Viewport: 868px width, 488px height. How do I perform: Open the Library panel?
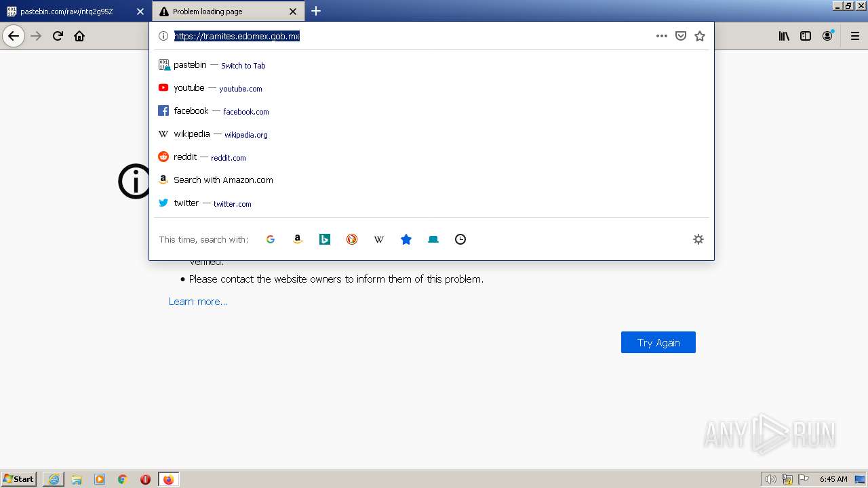tap(784, 36)
